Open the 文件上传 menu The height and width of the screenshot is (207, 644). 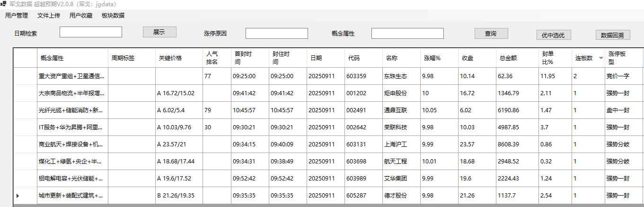click(49, 16)
